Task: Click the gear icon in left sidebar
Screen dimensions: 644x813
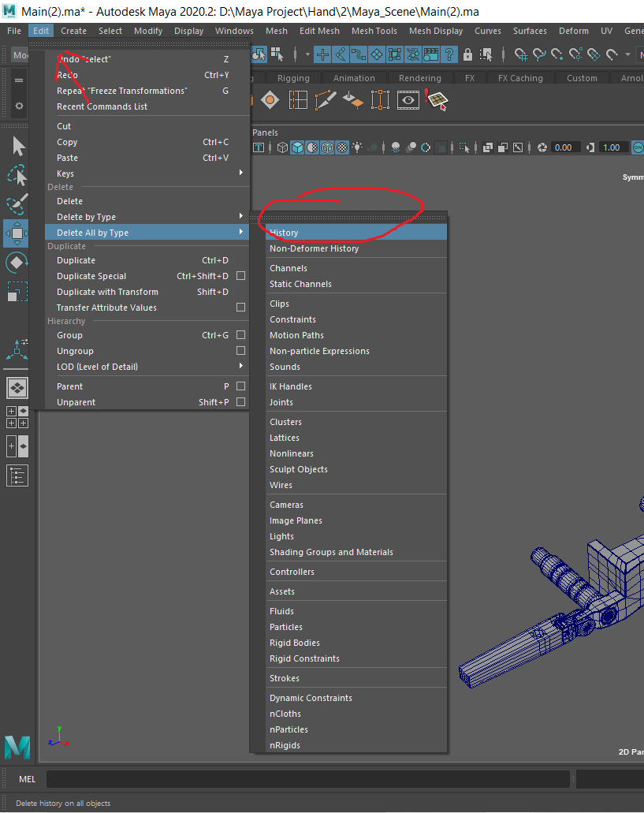Action: pos(19,106)
